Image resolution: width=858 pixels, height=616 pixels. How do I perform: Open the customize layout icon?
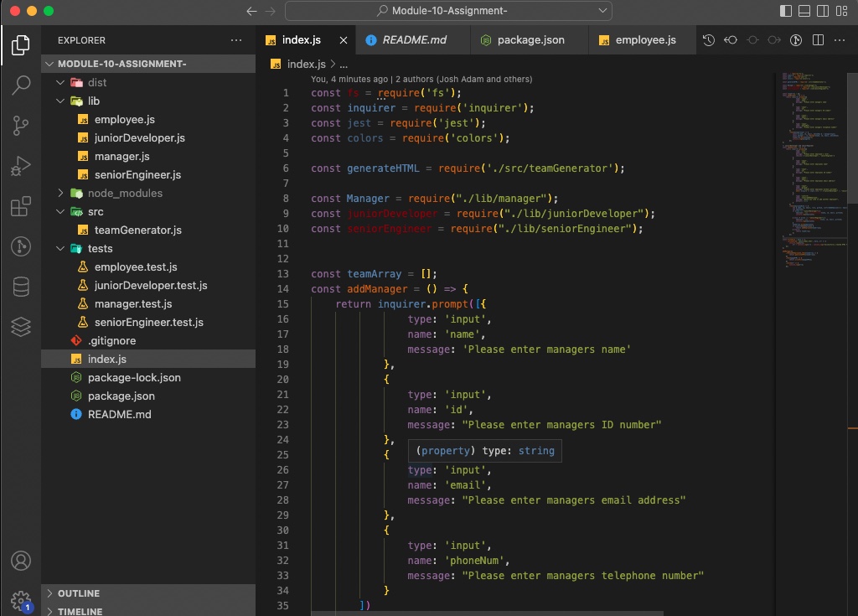[x=841, y=11]
